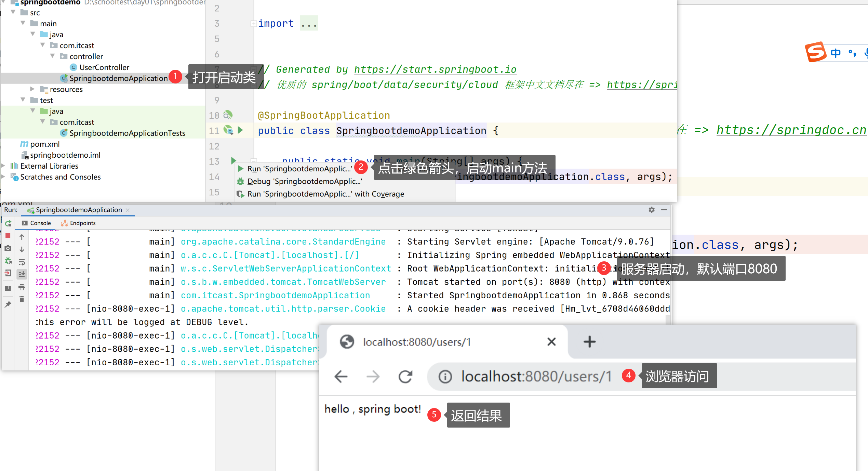The height and width of the screenshot is (471, 868).
Task: Click the exit icon in Run toolbar
Action: pyautogui.click(x=8, y=273)
